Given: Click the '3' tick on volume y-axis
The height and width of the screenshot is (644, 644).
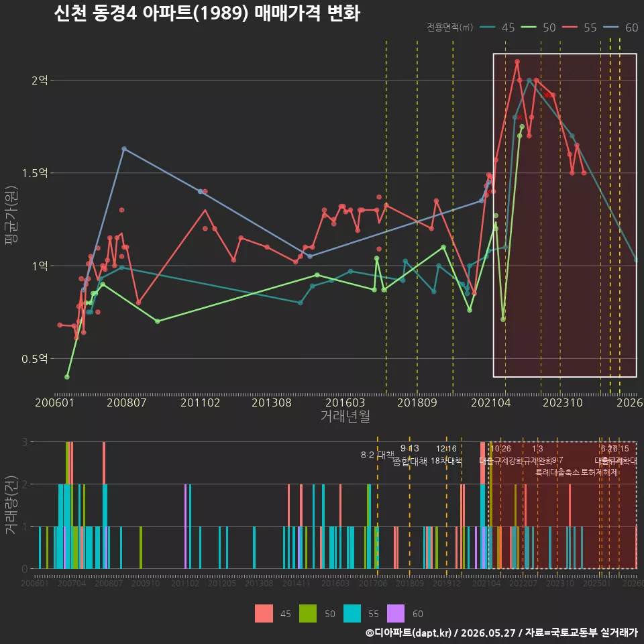Looking at the screenshot, I should click(x=25, y=442).
